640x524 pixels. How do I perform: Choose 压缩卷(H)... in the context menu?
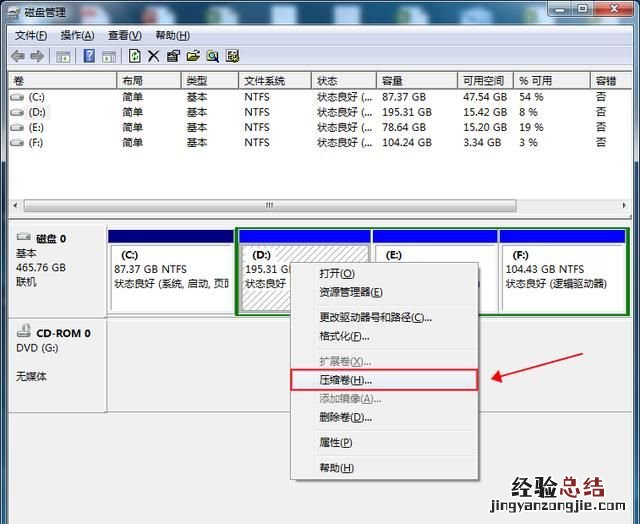coord(345,380)
